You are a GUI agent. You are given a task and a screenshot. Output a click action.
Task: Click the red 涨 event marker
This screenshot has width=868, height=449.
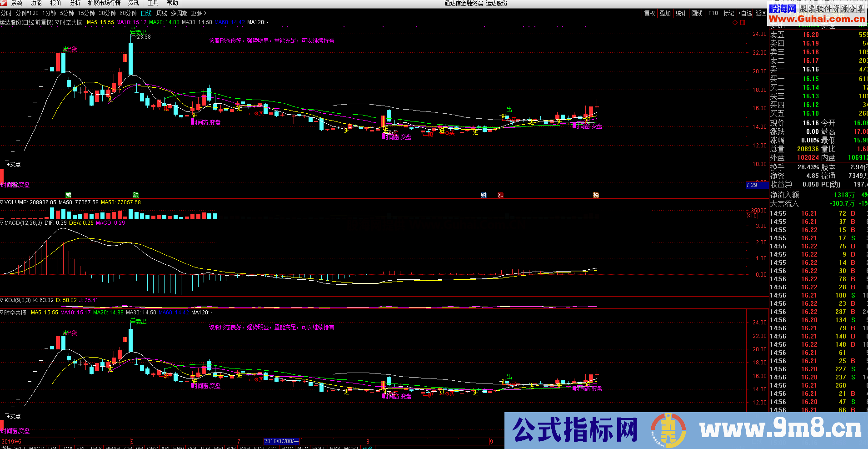click(500, 195)
